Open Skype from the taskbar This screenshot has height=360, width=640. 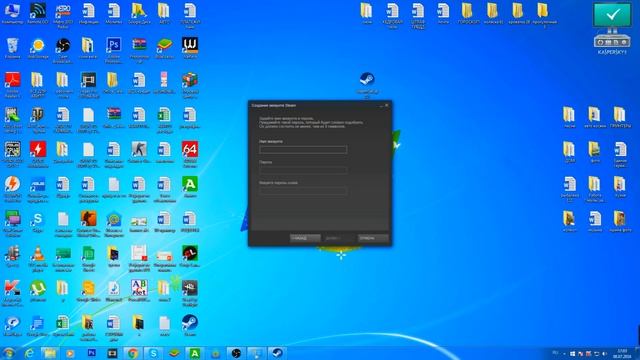153,353
